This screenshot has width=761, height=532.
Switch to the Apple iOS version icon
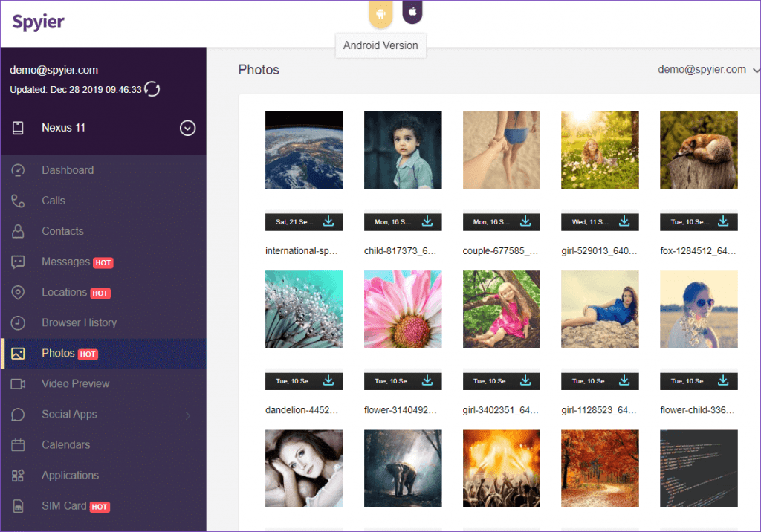[x=412, y=12]
